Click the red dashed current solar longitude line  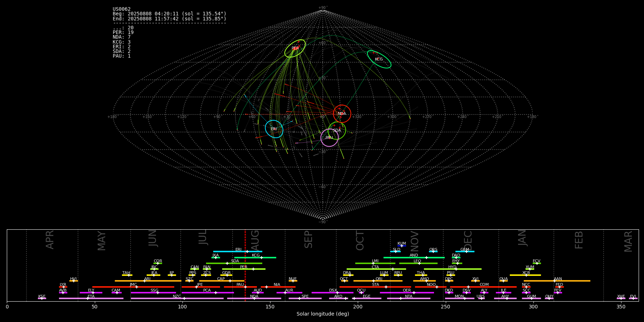click(x=245, y=265)
